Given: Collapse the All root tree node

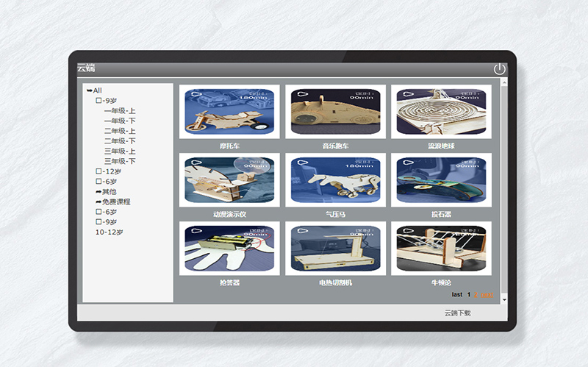Looking at the screenshot, I should tap(90, 90).
